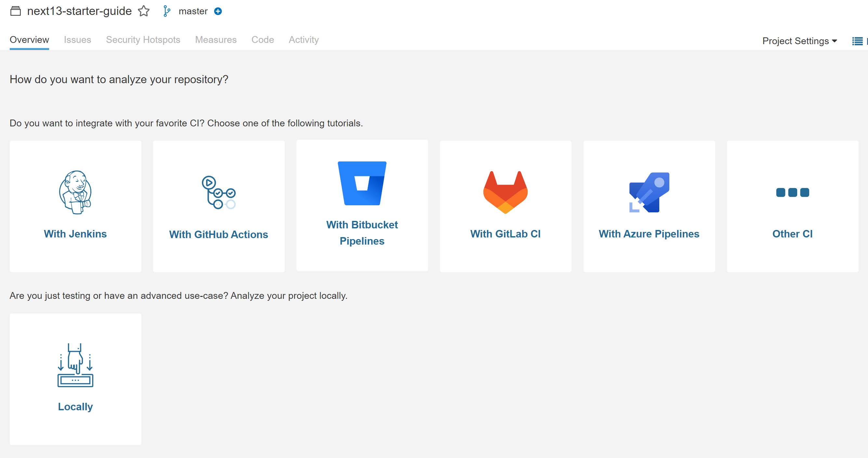Open the Bitbucket Pipelines tutorial
The width and height of the screenshot is (868, 458).
(362, 184)
